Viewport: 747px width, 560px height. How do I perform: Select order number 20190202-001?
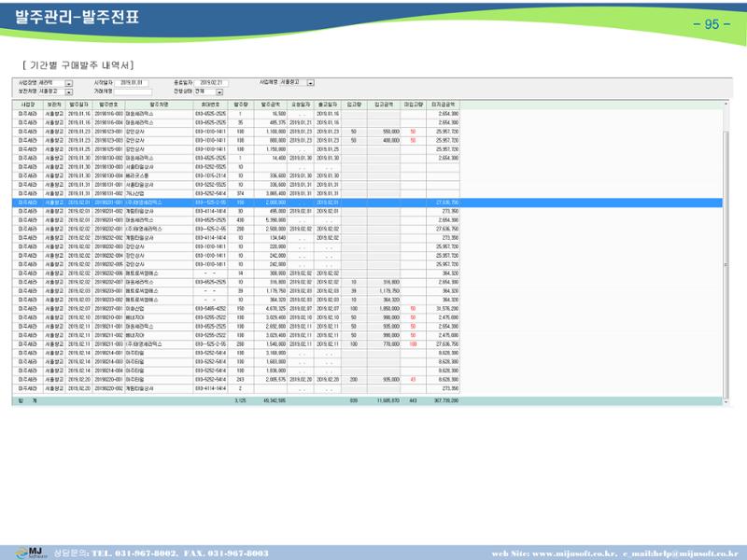click(108, 229)
